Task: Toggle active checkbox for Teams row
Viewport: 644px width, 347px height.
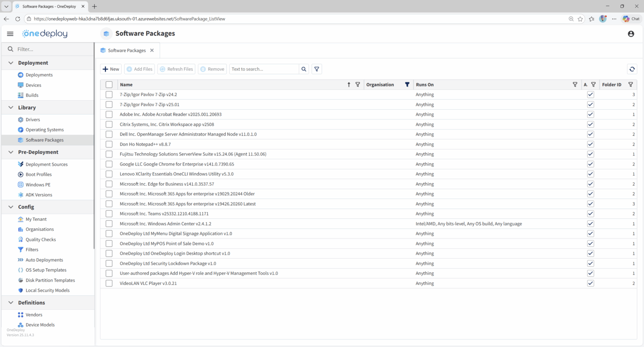Action: coord(590,214)
